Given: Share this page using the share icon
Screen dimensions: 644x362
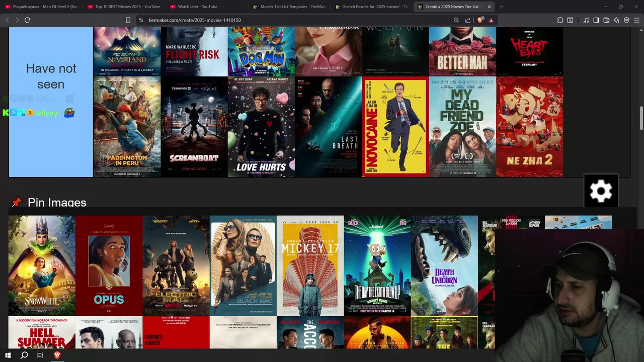Looking at the screenshot, I should point(468,20).
